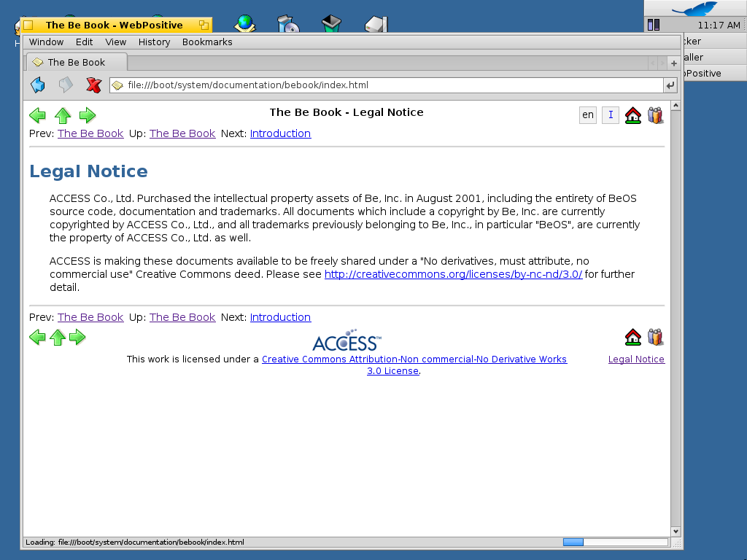Image resolution: width=747 pixels, height=560 pixels.
Task: Click the bottom green Next arrow
Action: 77,337
